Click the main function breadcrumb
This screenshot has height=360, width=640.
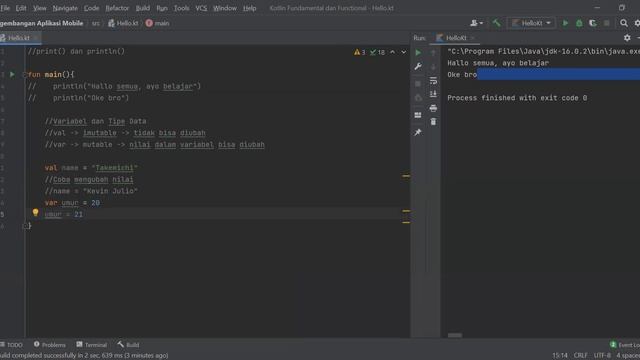click(x=158, y=23)
